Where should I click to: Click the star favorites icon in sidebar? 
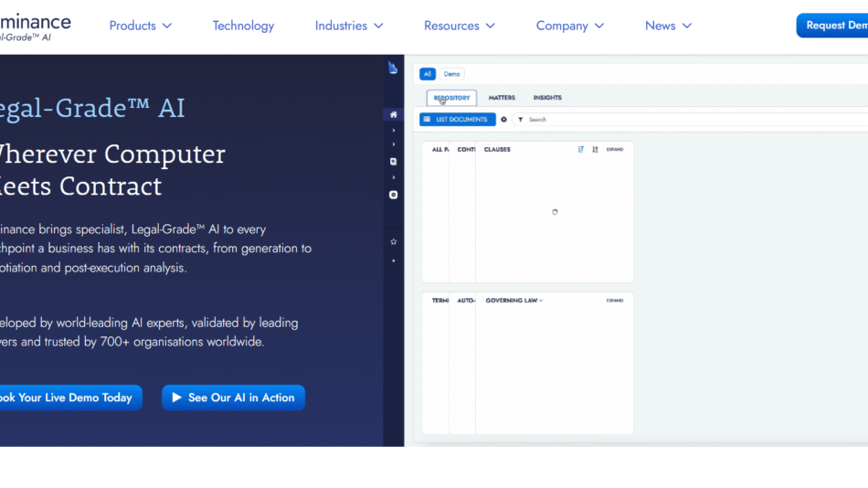[x=393, y=241]
